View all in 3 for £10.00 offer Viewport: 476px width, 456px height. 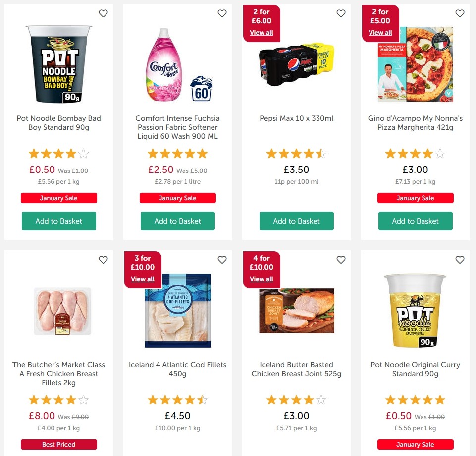click(143, 279)
